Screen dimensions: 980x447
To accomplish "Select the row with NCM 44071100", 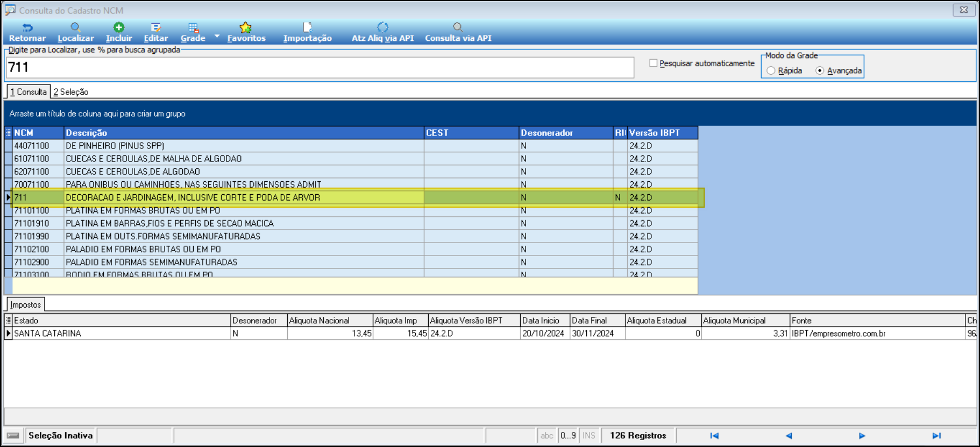I will pos(351,146).
